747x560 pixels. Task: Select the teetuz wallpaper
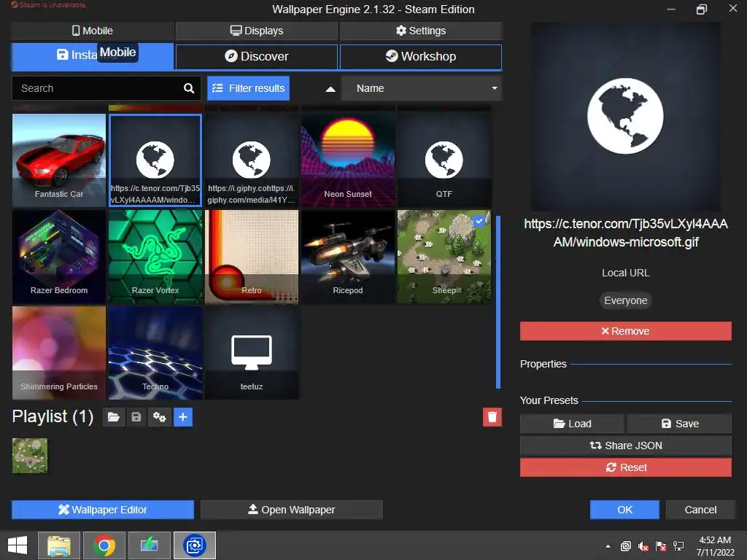click(252, 353)
